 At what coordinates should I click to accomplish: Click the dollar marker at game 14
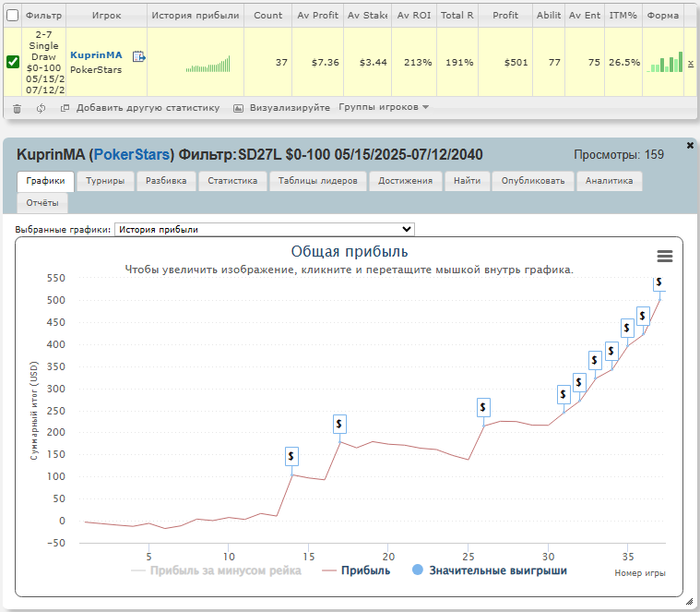tap(291, 456)
